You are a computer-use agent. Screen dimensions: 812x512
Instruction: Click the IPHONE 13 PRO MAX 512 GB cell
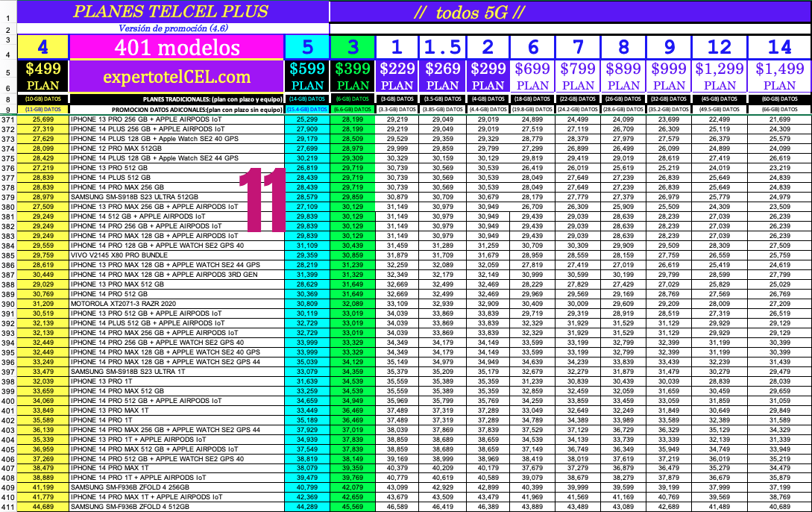click(x=177, y=284)
